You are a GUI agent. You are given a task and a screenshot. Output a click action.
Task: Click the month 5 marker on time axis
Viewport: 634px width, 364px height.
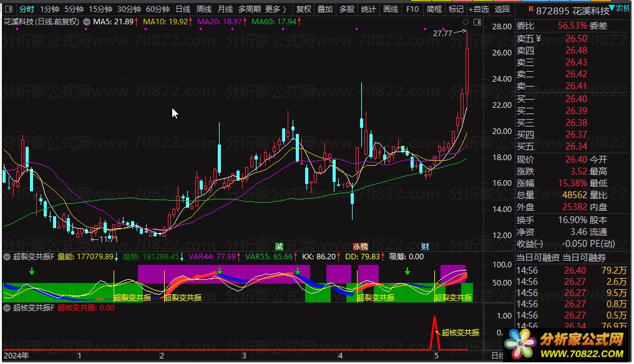[436, 356]
